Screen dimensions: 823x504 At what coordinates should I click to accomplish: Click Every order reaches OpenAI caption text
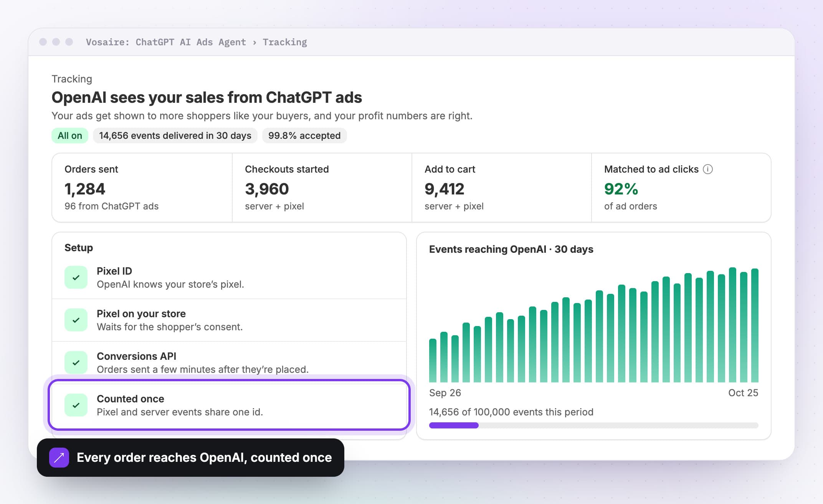pos(204,458)
